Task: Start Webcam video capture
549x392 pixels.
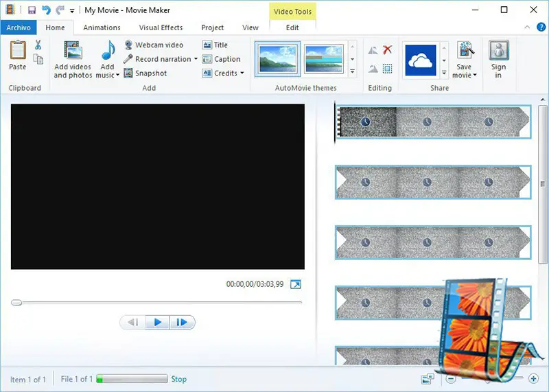Action: [x=154, y=45]
